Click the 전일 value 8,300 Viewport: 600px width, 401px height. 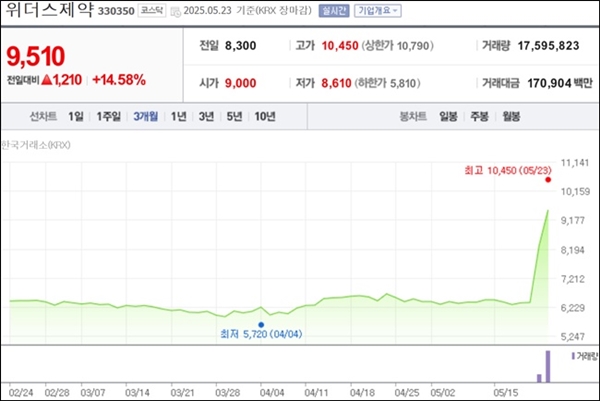[240, 46]
